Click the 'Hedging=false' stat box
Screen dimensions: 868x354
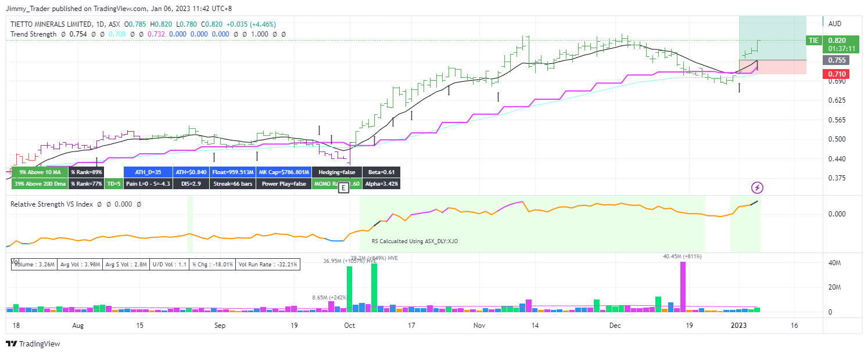[336, 172]
